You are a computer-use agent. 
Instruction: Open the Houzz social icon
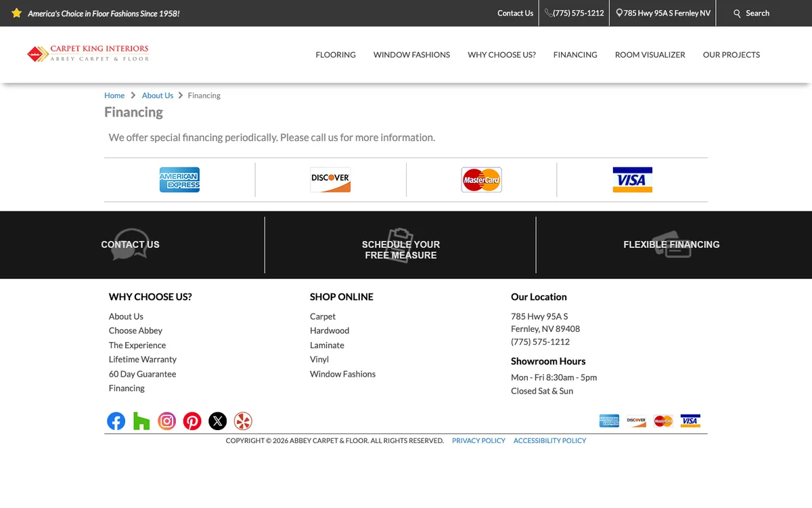[x=141, y=421]
